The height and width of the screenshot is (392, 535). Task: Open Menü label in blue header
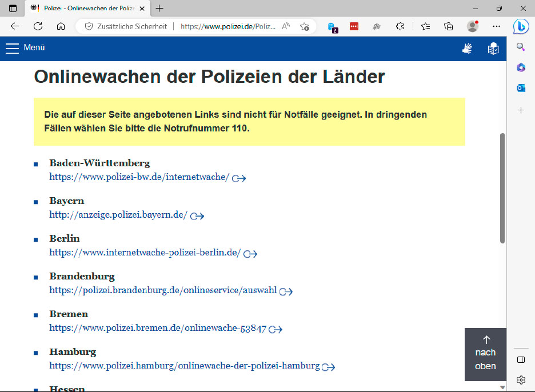pos(34,47)
